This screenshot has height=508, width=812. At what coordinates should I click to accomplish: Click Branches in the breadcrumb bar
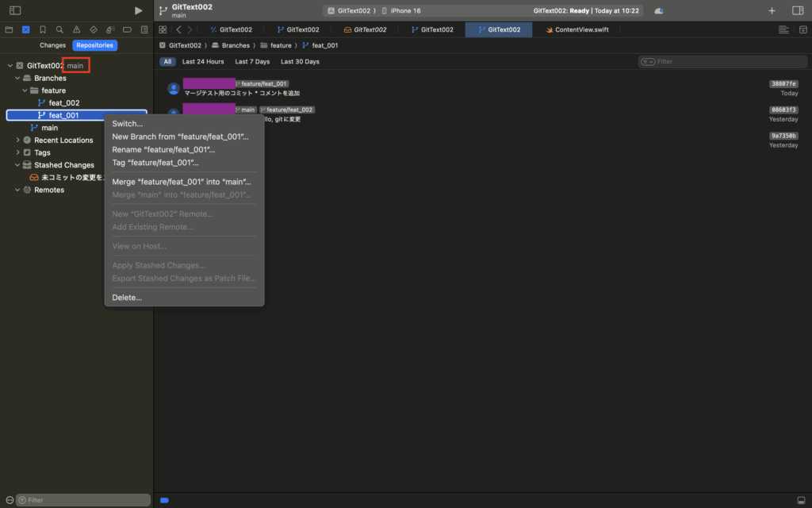(231, 45)
